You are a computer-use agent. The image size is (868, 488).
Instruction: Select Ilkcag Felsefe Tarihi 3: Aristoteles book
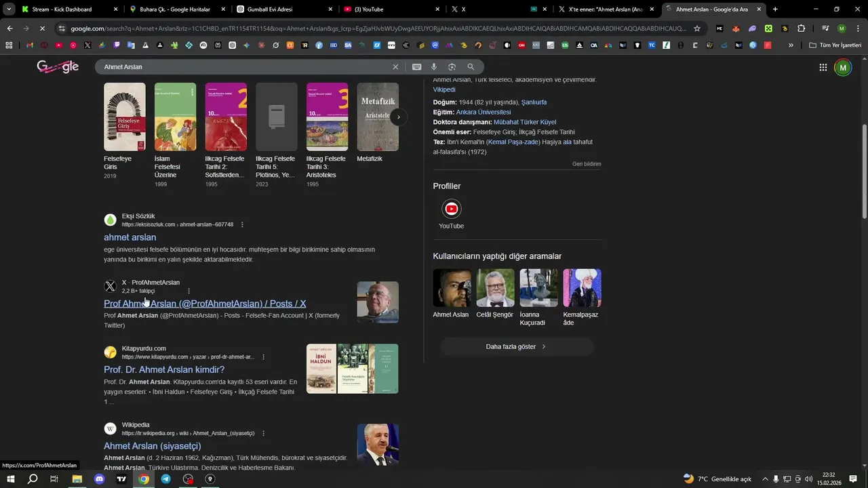(x=327, y=117)
